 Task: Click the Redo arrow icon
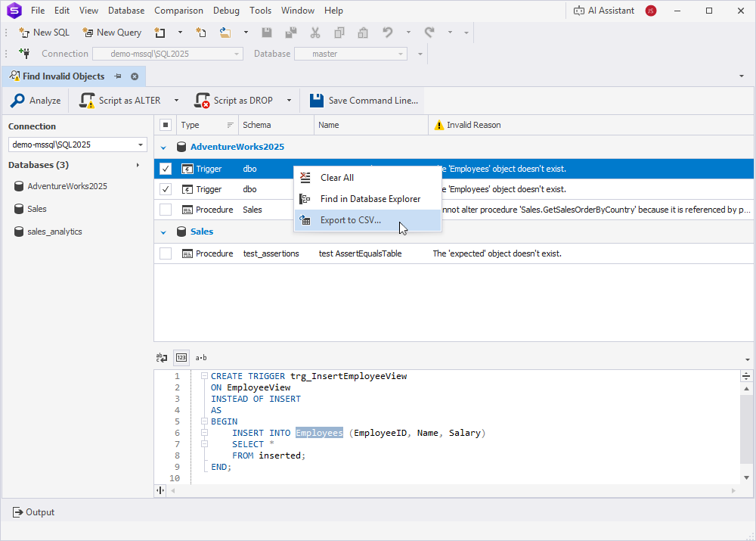point(429,33)
